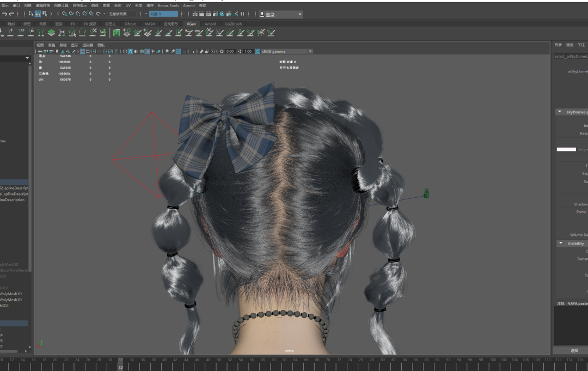Click the pause Viewport 2.0 icon
Viewport: 588px width, 371px height.
coord(242,14)
